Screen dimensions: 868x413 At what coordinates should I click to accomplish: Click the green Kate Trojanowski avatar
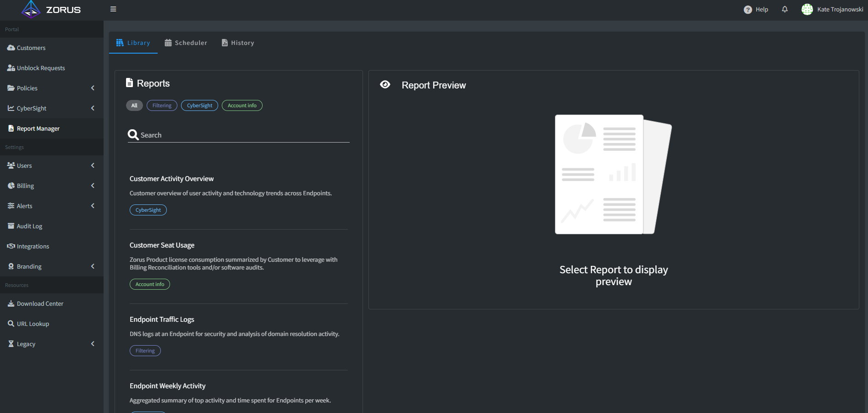[x=807, y=9]
